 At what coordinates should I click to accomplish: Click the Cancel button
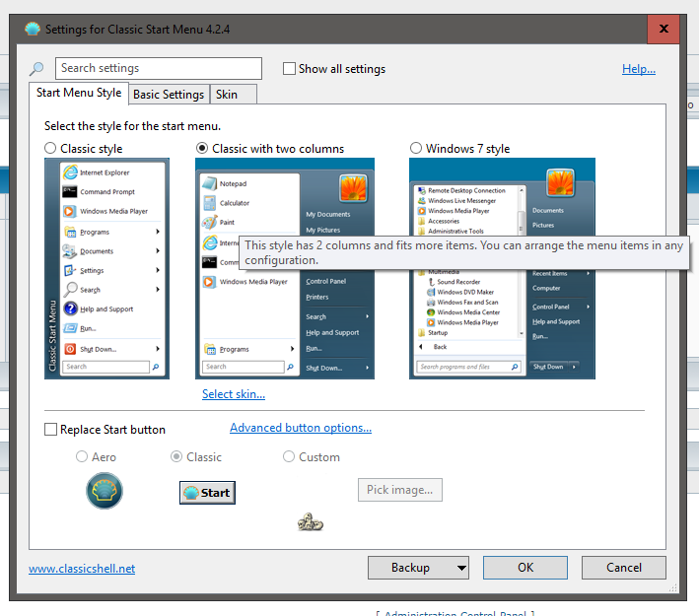624,568
